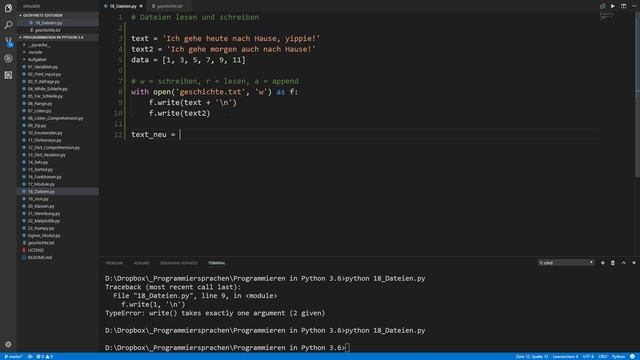Click Zeile 12, Spalte 13 status entry
This screenshot has width=640, height=360.
coord(531,356)
